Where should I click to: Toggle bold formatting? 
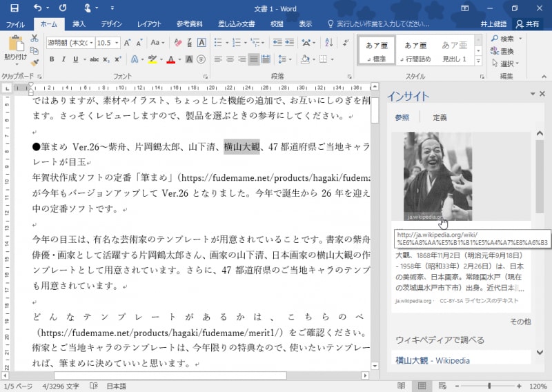(52, 59)
